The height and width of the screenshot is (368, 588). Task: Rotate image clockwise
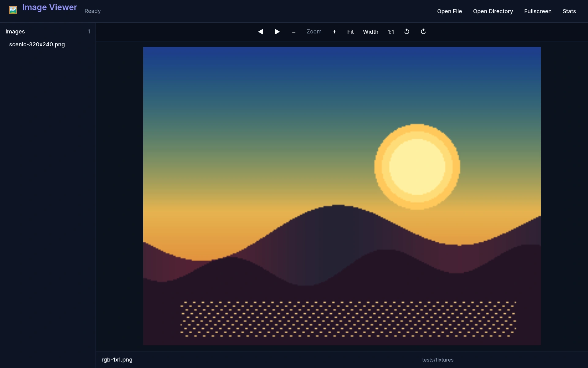tap(423, 32)
